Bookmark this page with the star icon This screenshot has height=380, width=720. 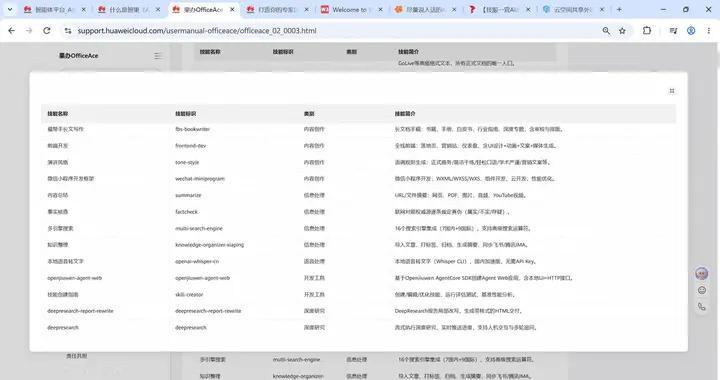click(622, 31)
